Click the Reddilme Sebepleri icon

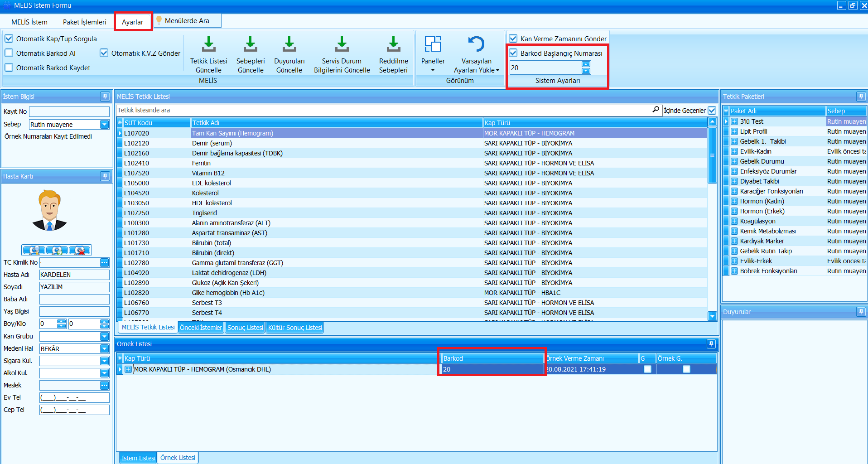coord(393,44)
